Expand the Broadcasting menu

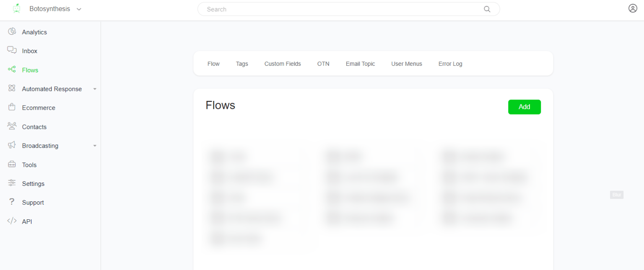tap(95, 145)
